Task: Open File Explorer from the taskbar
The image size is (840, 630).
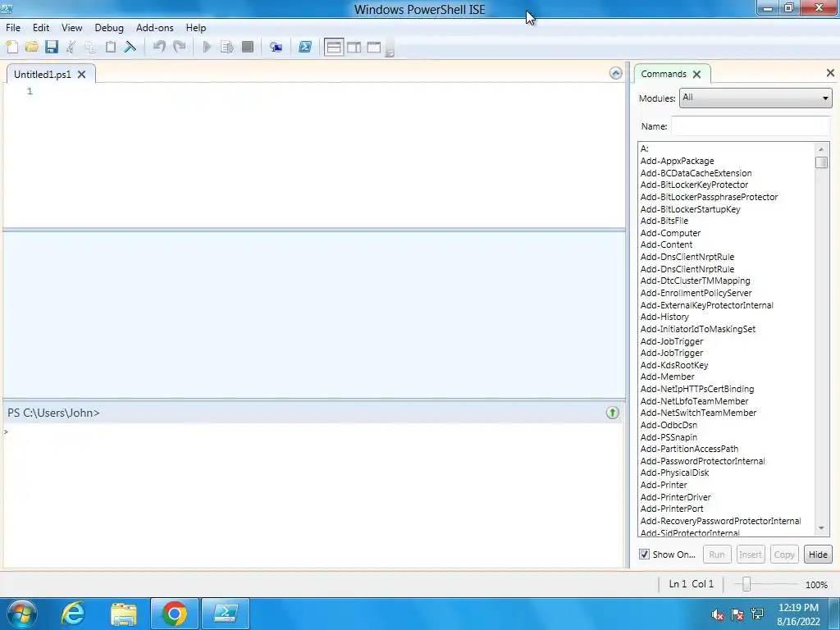Action: [124, 614]
